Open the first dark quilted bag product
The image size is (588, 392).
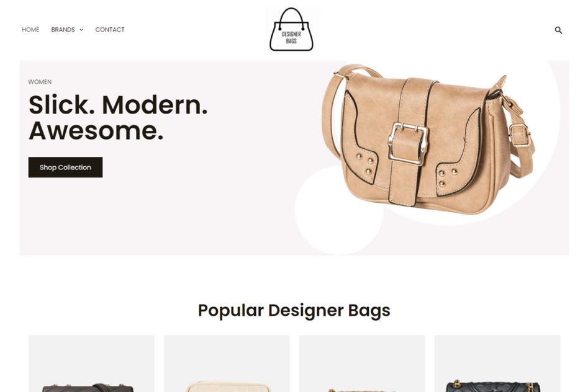91,363
